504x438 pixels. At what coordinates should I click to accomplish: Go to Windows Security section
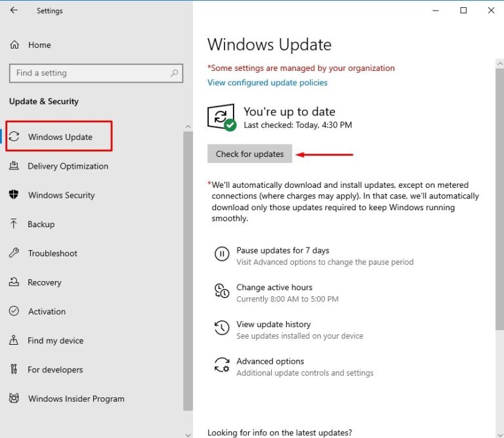(62, 195)
